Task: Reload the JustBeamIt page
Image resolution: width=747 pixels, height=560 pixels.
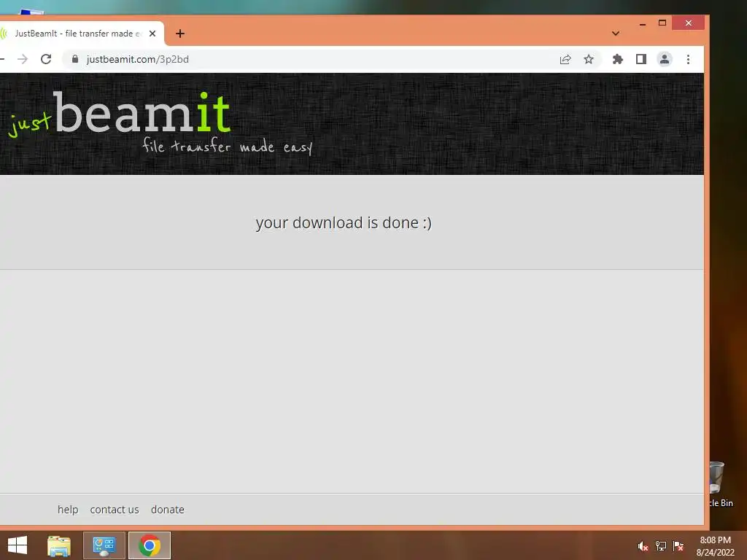Action: click(x=46, y=59)
